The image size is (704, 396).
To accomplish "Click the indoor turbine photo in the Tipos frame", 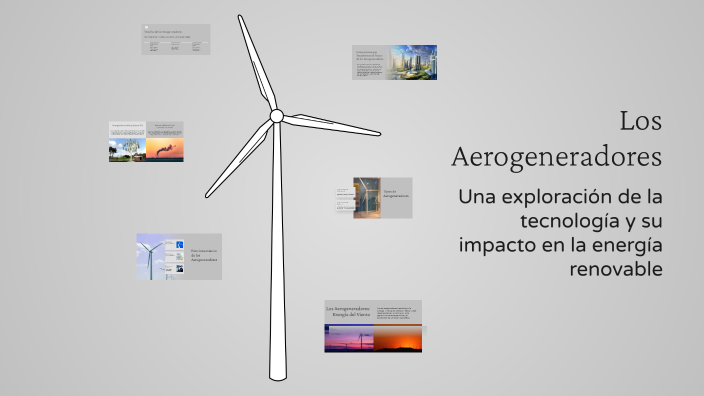I will pos(367,198).
